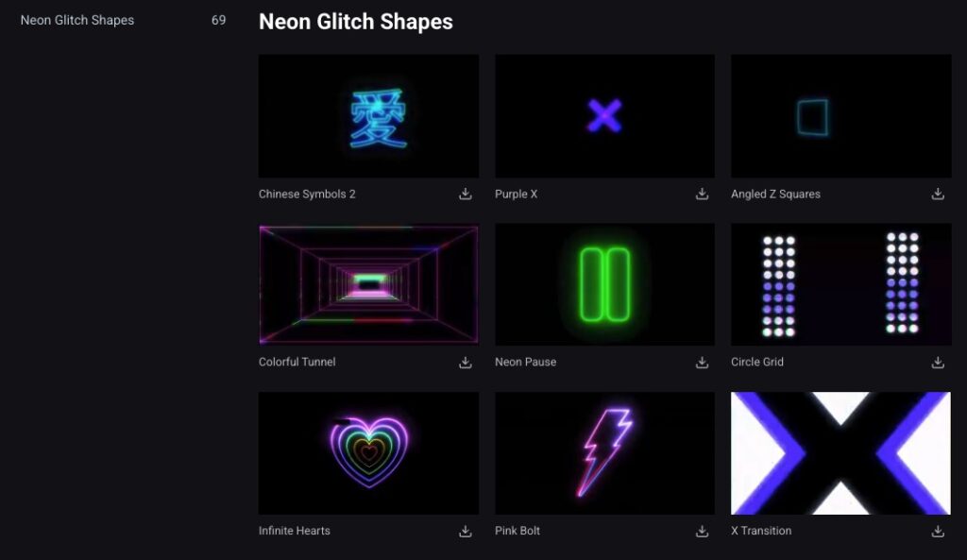Open the Infinite Hearts thumbnail
The height and width of the screenshot is (560, 967).
click(368, 453)
